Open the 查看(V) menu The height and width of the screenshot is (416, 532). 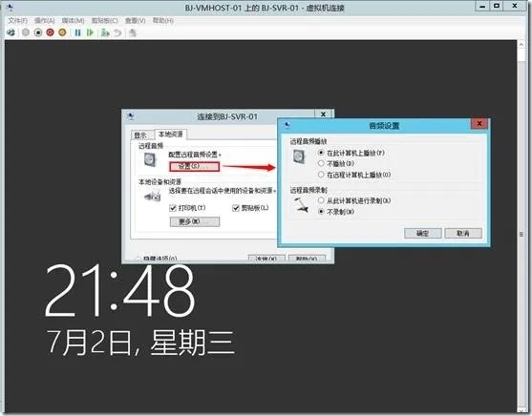coord(135,21)
